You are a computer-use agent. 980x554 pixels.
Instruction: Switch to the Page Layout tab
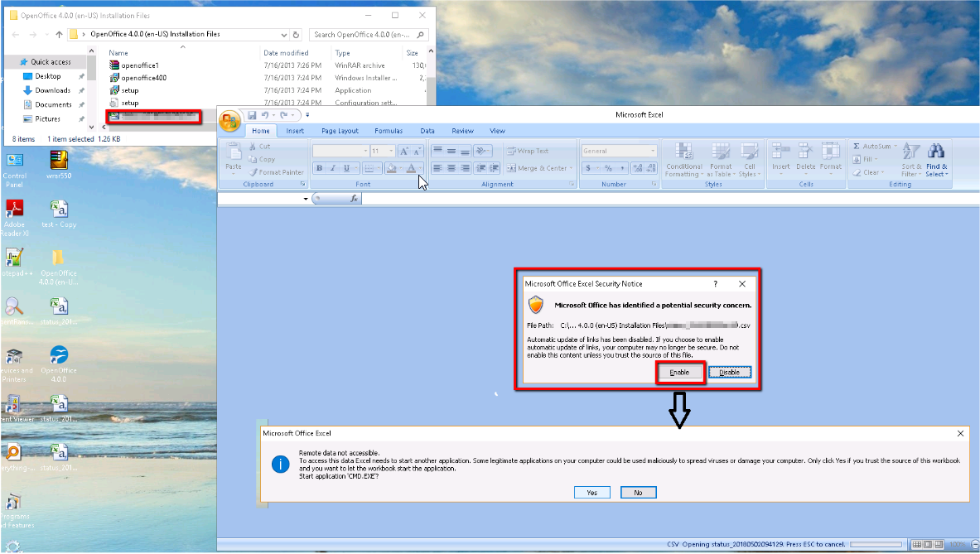340,131
